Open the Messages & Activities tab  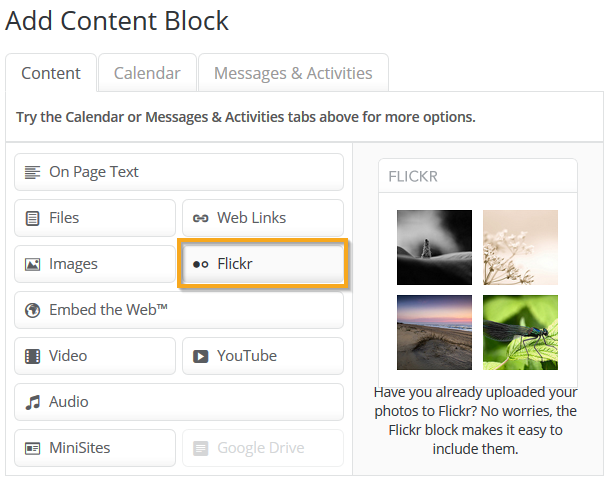coord(293,73)
